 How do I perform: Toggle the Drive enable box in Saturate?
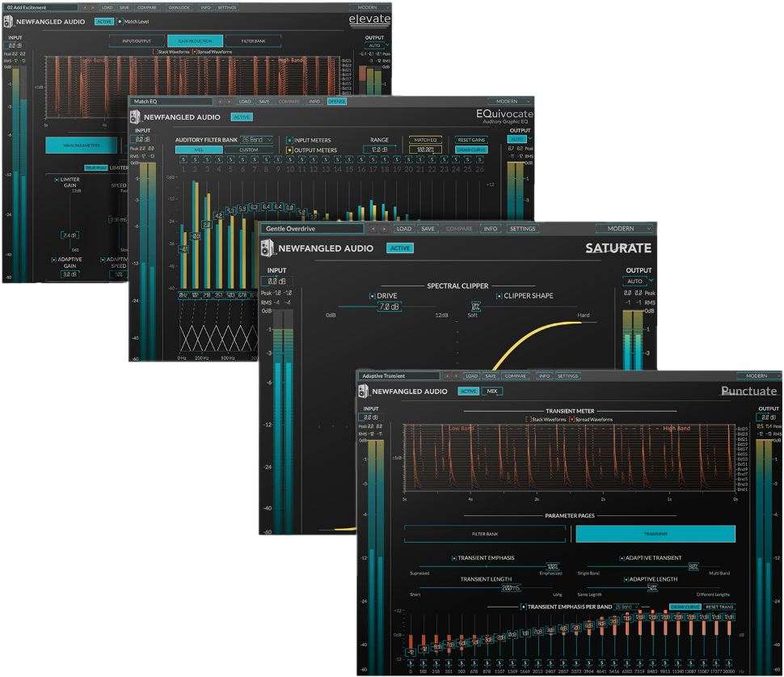click(x=372, y=296)
